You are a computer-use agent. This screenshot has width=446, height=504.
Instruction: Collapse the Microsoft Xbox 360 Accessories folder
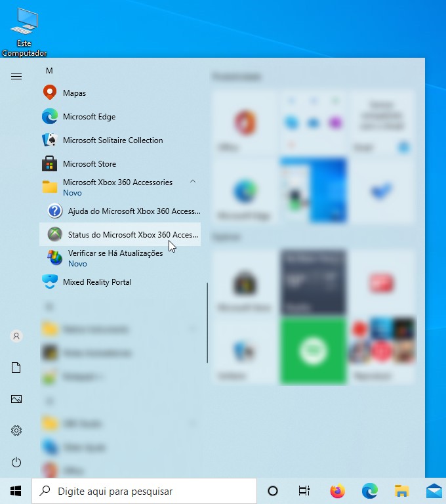pyautogui.click(x=192, y=182)
